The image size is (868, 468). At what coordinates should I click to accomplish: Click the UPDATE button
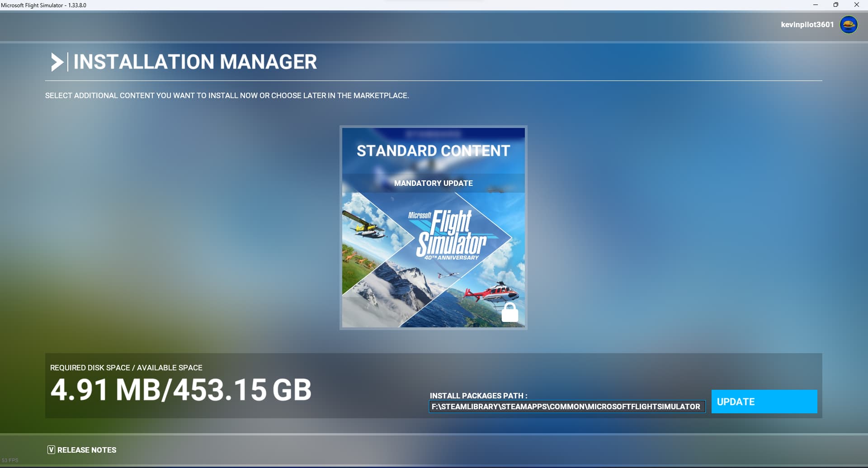click(764, 402)
